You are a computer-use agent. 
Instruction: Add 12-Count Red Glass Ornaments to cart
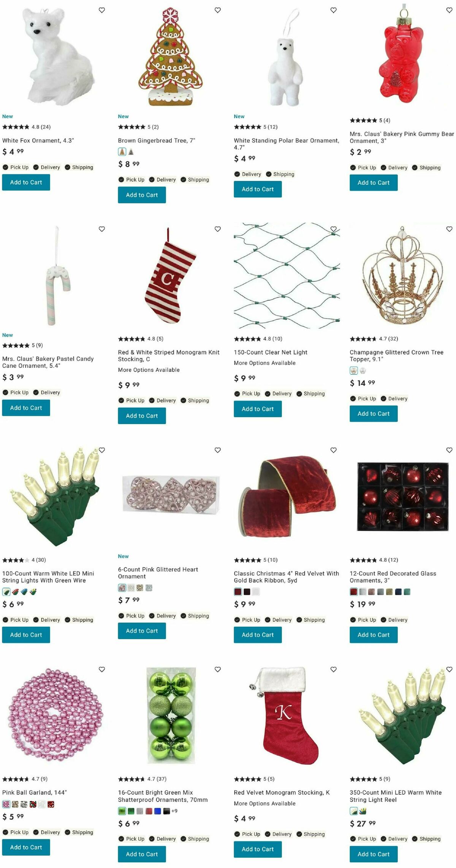[374, 635]
